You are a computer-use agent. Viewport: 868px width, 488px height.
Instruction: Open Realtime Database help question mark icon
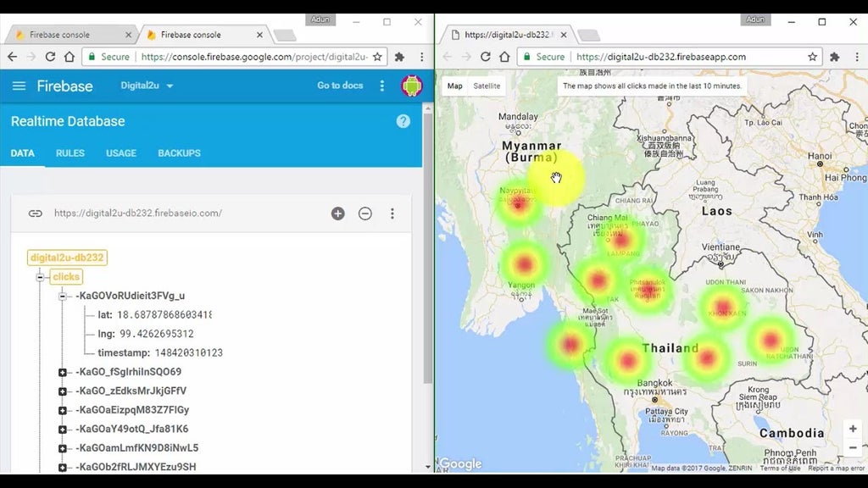403,121
